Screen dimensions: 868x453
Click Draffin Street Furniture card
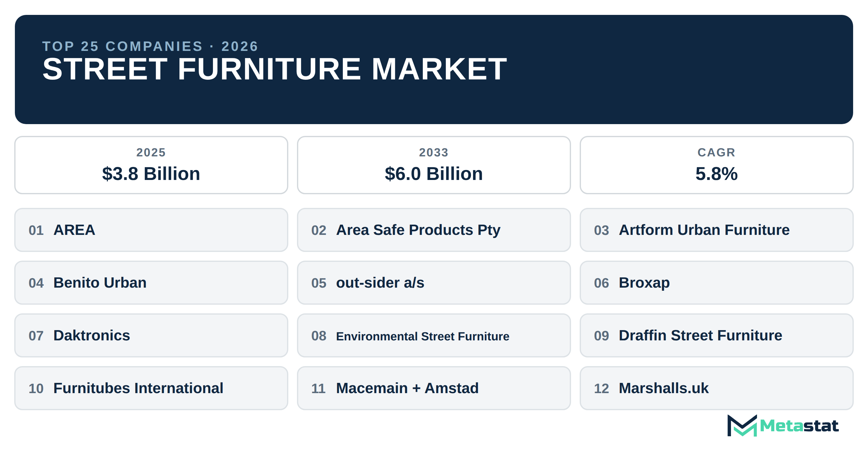tap(717, 336)
